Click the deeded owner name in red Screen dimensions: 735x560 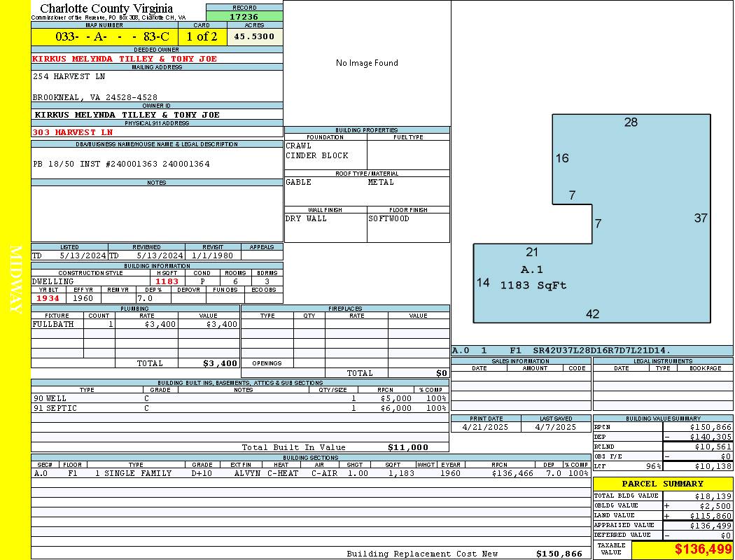125,59
